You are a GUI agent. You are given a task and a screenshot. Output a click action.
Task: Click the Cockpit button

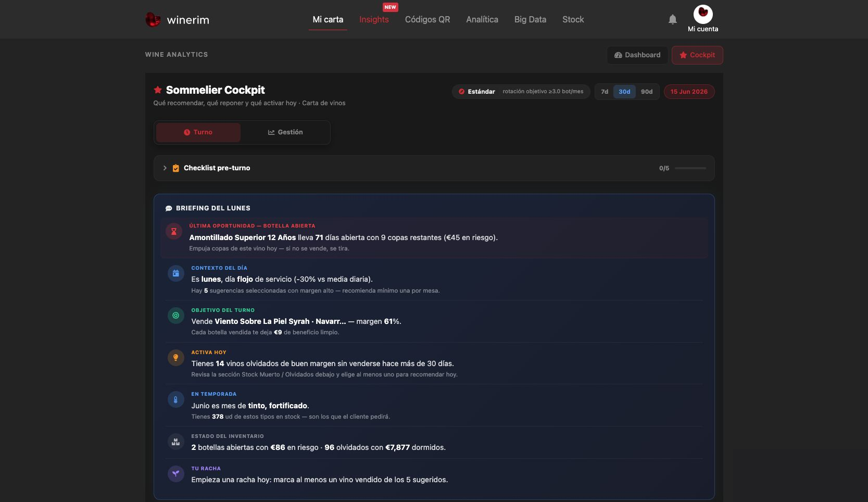[697, 55]
